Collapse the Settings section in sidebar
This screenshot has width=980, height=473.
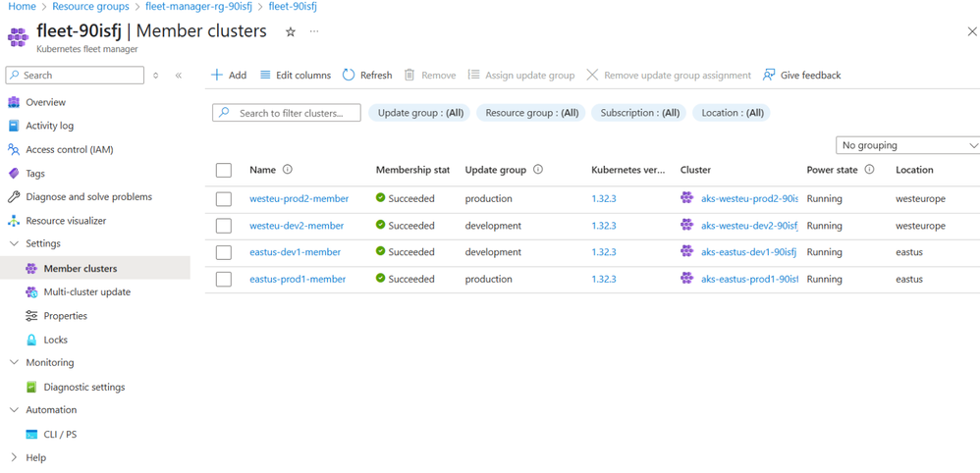pos(14,243)
